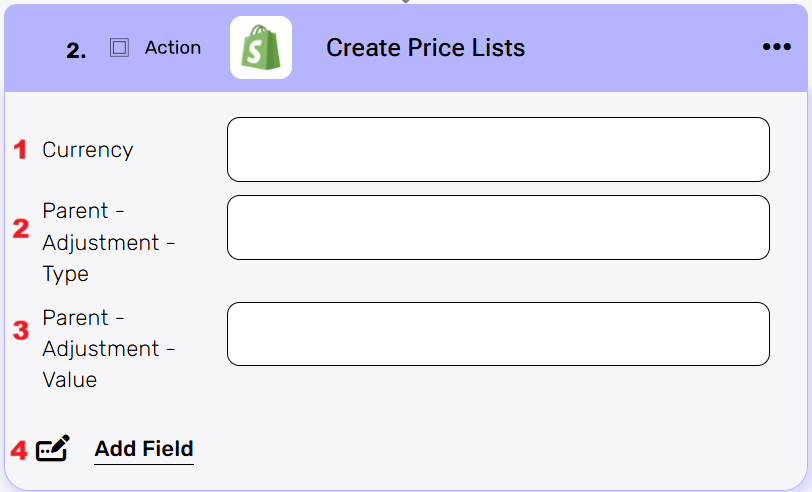Click the Shopify bag app icon

tap(260, 48)
